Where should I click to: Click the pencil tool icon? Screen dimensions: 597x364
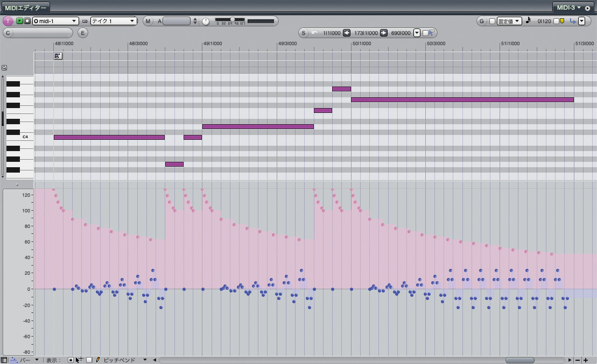point(98,360)
